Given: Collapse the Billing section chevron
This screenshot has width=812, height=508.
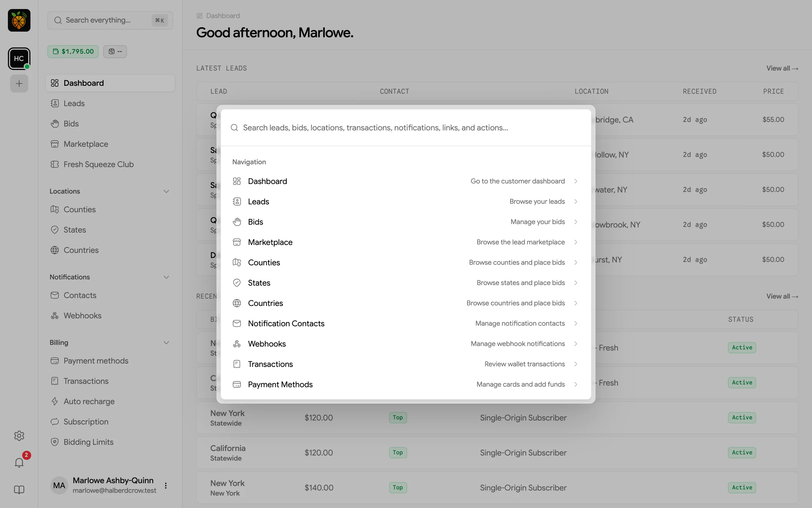Looking at the screenshot, I should click(x=166, y=343).
